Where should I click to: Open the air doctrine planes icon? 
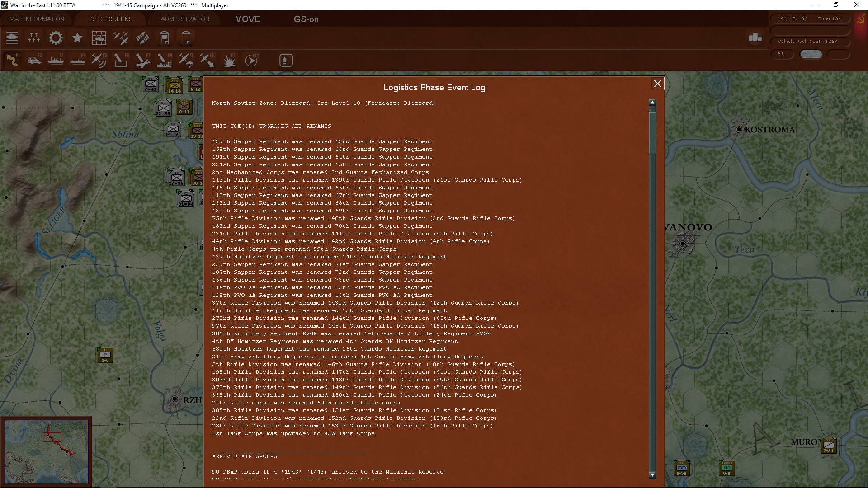point(121,38)
